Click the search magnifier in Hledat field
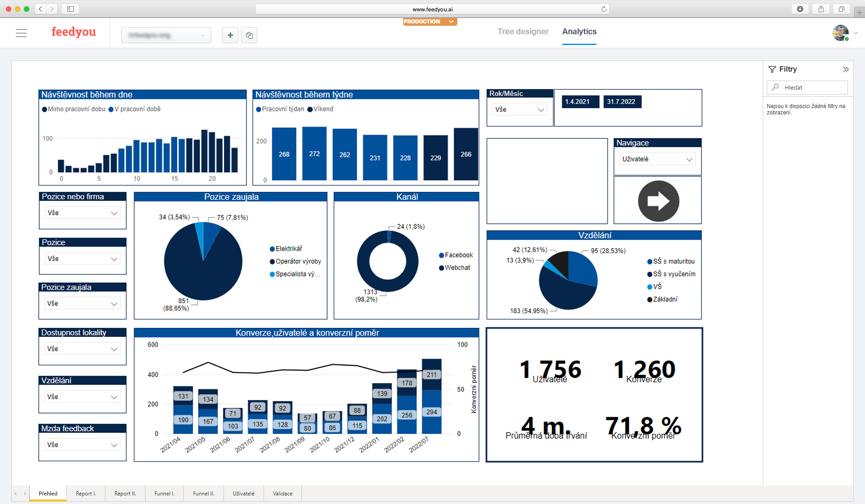Image resolution: width=865 pixels, height=504 pixels. pyautogui.click(x=775, y=87)
